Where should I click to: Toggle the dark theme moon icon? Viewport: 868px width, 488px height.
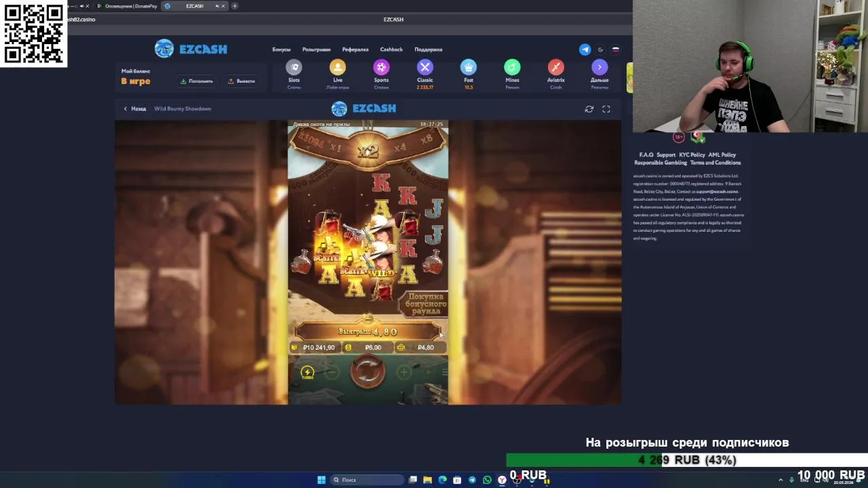tap(600, 49)
